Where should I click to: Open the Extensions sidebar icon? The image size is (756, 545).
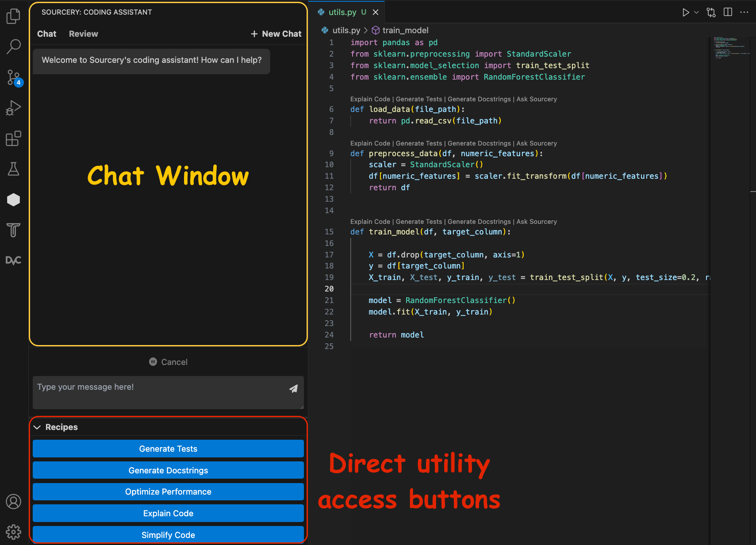tap(13, 138)
